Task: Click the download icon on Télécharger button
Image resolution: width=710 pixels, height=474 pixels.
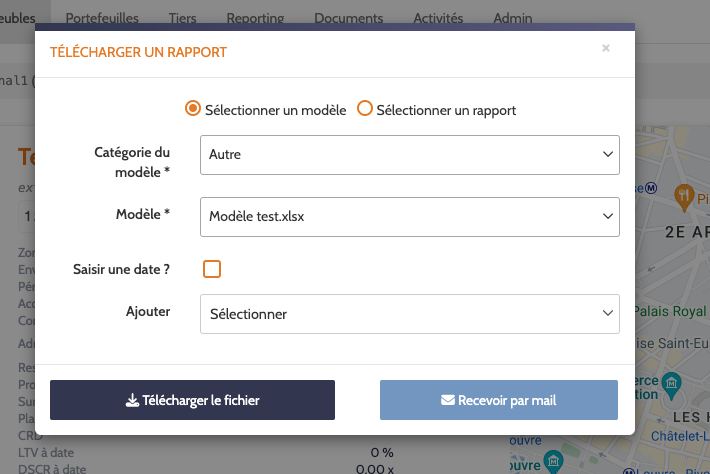Action: click(x=132, y=400)
